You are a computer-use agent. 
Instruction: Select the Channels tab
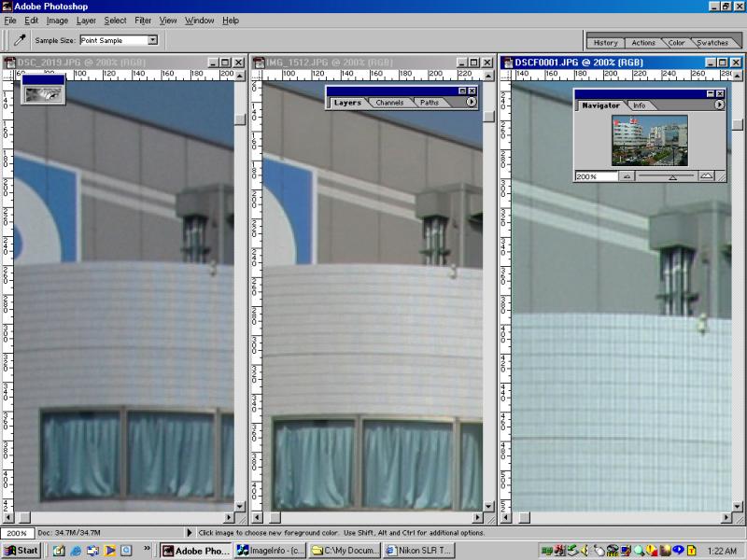(389, 103)
